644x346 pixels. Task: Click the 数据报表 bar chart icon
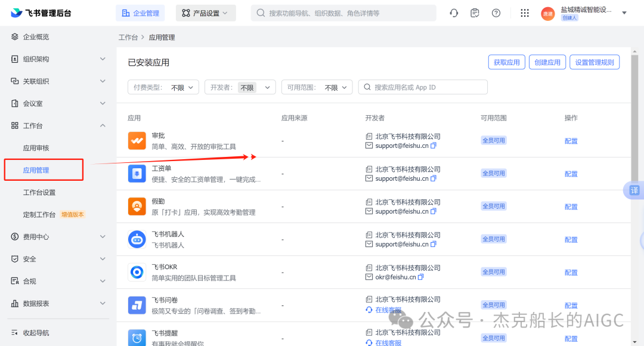pyautogui.click(x=15, y=303)
